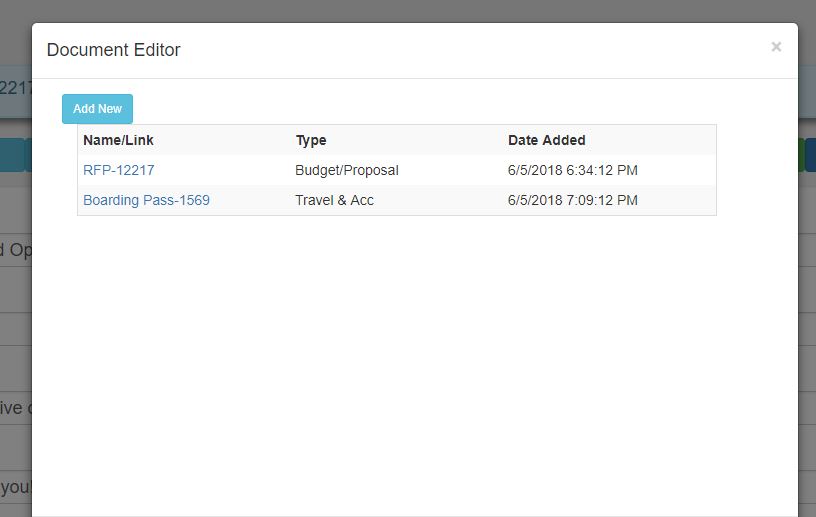Click the Travel & Acc type cell
Viewport: 816px width, 517px height.
[x=334, y=200]
